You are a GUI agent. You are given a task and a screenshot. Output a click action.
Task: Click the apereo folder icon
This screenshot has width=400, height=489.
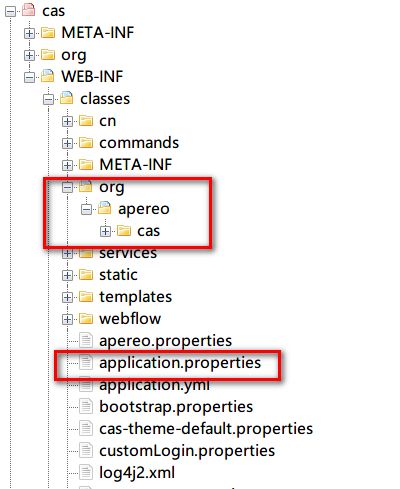[x=105, y=208]
